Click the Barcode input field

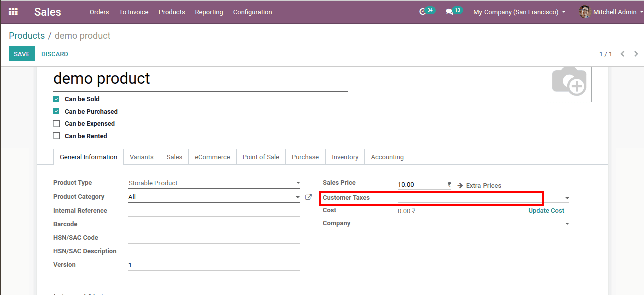(214, 224)
